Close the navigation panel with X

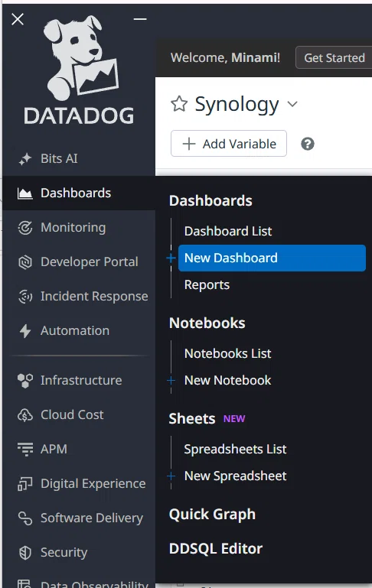point(18,19)
